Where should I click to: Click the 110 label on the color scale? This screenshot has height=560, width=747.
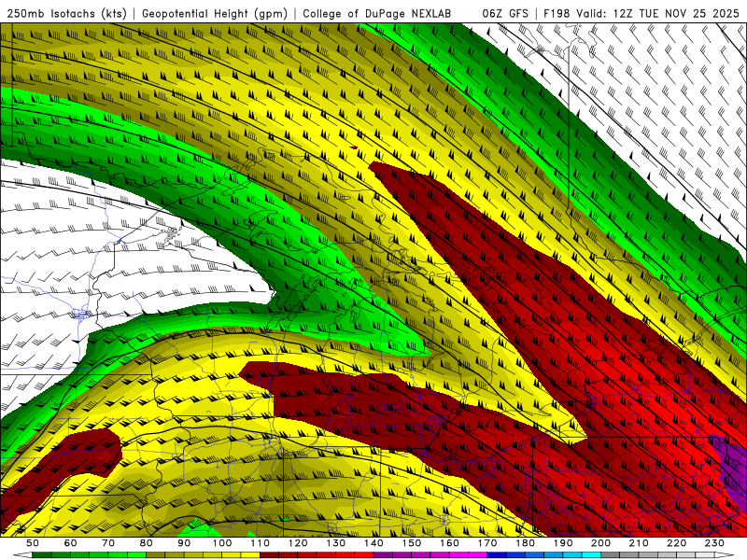[x=261, y=543]
